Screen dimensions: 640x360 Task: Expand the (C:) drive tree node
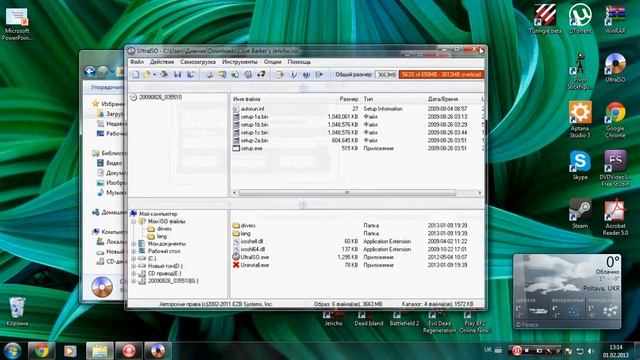[x=133, y=259]
